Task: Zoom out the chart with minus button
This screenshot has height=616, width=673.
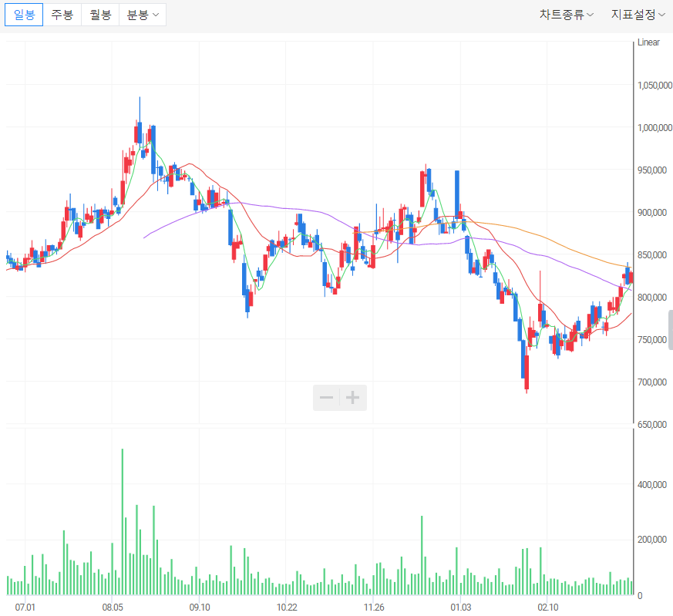Action: (327, 398)
